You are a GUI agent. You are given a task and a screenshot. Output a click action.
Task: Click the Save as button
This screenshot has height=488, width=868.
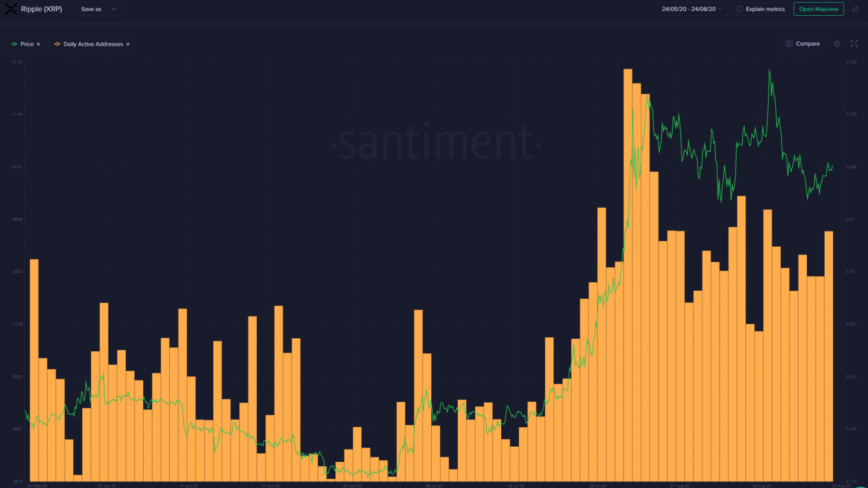point(91,9)
